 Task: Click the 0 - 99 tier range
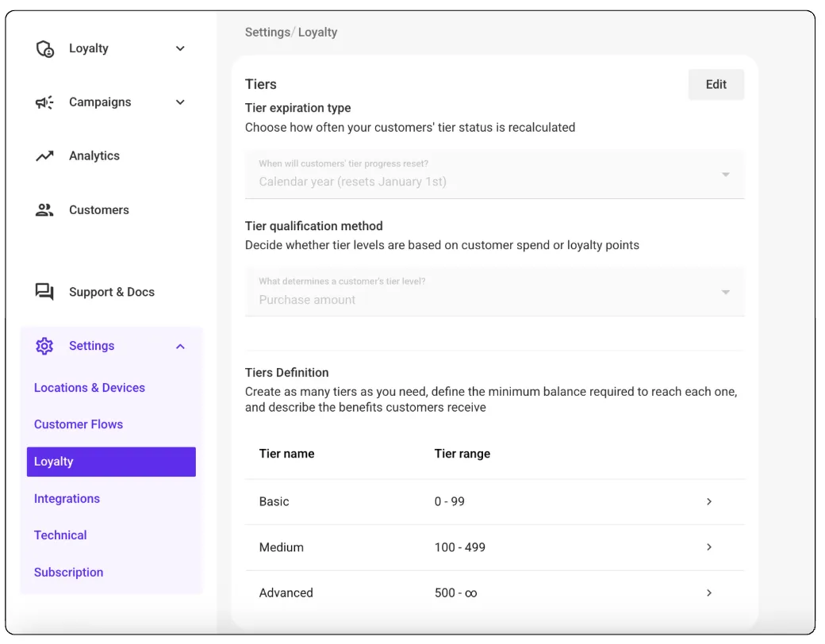click(449, 501)
